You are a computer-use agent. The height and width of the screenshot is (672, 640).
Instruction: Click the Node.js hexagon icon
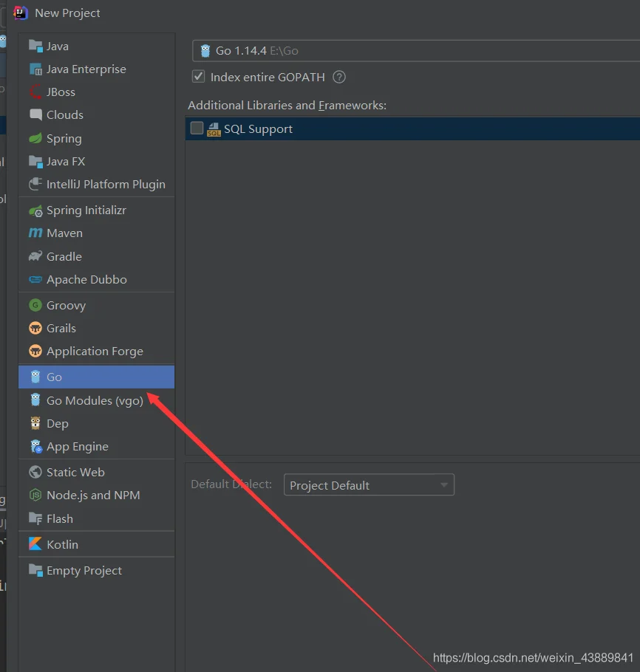point(35,496)
